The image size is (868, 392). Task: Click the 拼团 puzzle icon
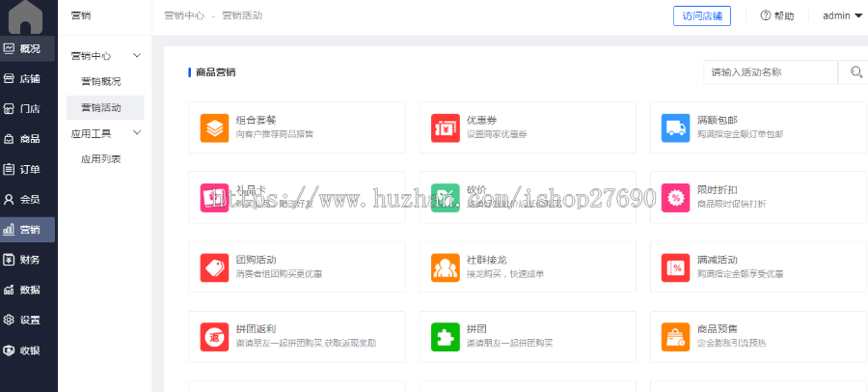pyautogui.click(x=445, y=337)
